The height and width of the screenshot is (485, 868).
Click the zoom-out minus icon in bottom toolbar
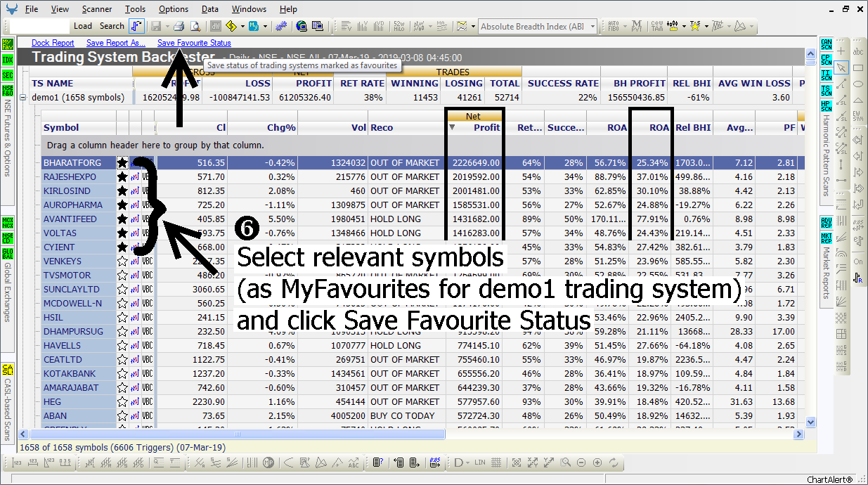(581, 463)
